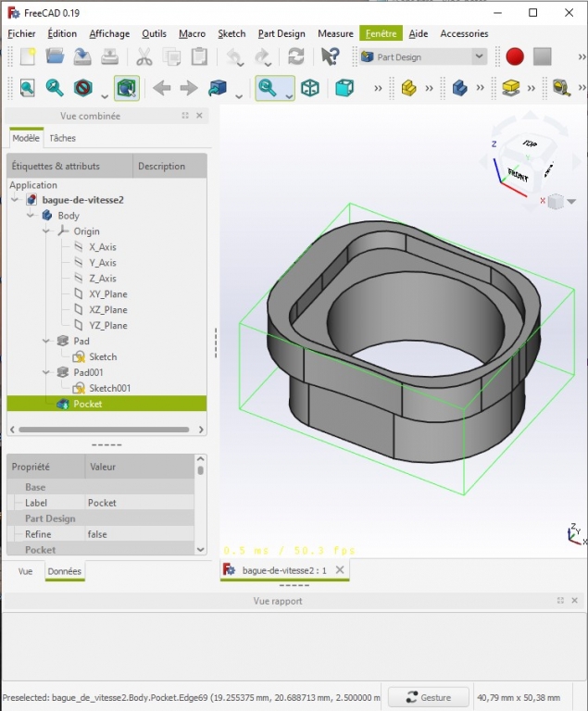
Task: Click the Paste clipboard icon
Action: (199, 57)
